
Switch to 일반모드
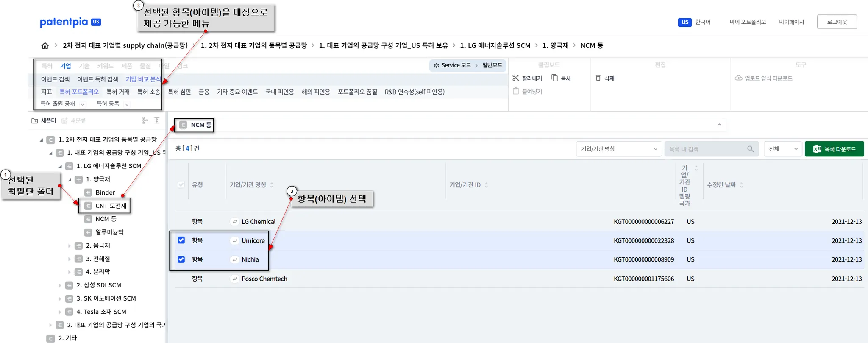coord(492,65)
